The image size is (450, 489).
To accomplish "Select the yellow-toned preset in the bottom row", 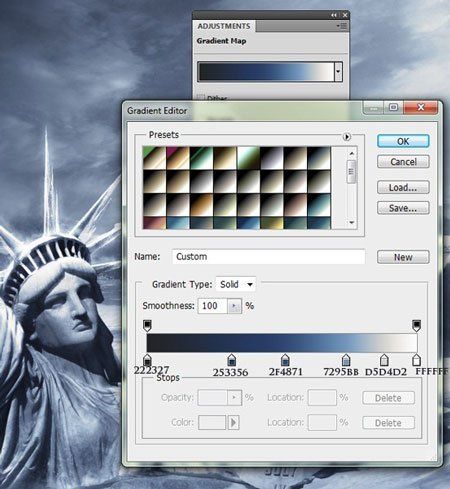I will (x=272, y=223).
